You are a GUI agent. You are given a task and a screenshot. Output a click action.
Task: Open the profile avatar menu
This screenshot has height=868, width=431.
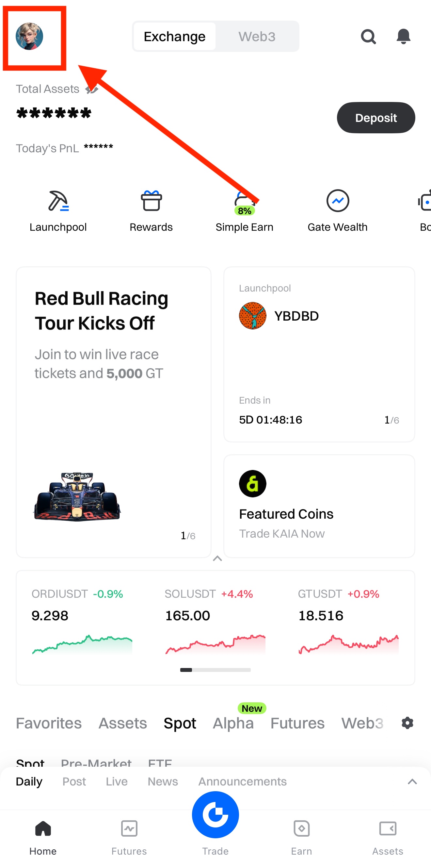click(29, 36)
